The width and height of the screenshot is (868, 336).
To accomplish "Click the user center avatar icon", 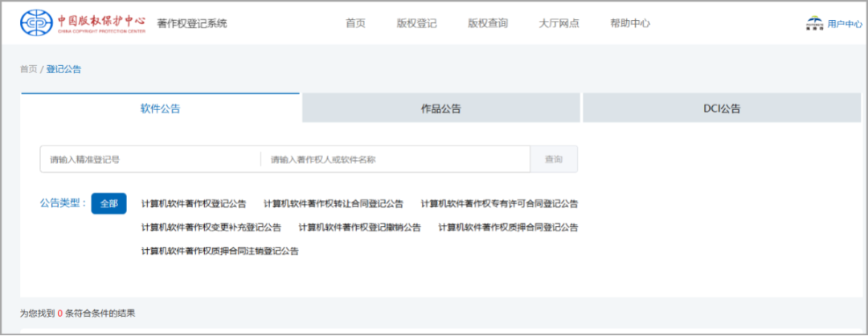I will [814, 24].
